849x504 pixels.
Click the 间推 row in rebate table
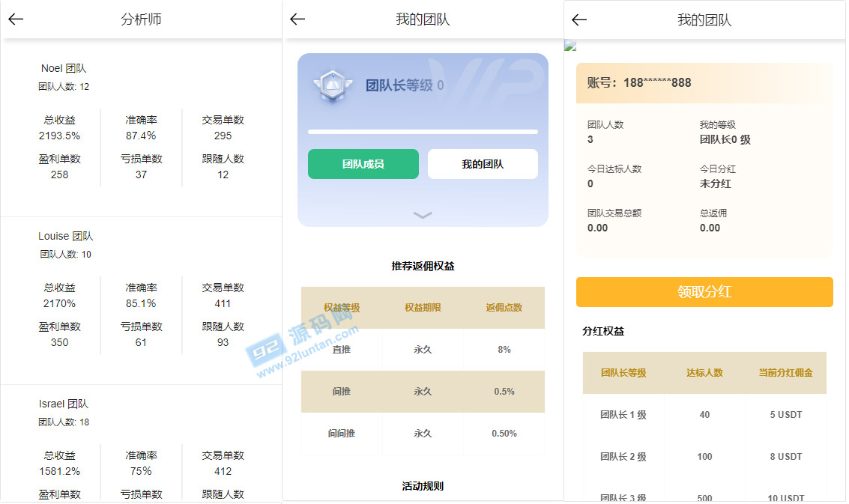tap(423, 392)
